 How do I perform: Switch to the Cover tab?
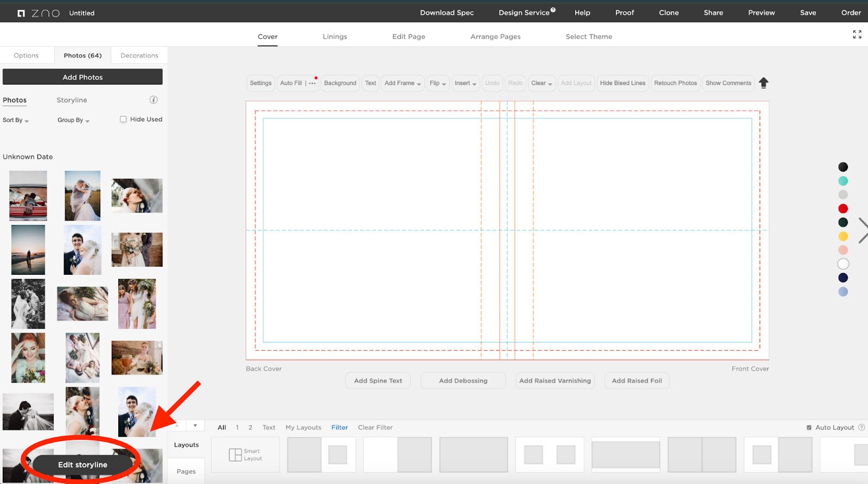click(267, 37)
